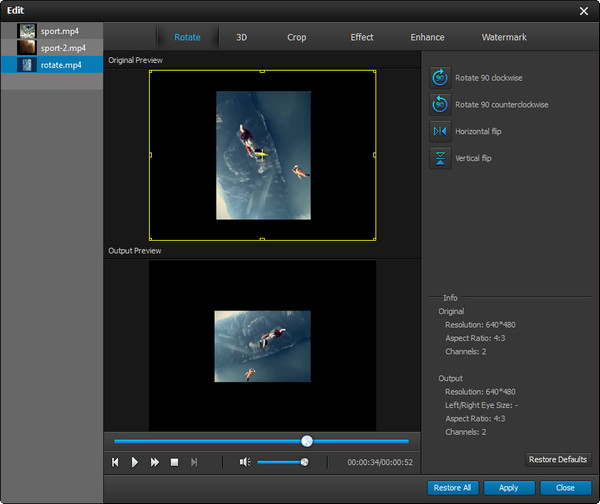Switch to the Watermark tab
The image size is (600, 504).
(x=504, y=37)
